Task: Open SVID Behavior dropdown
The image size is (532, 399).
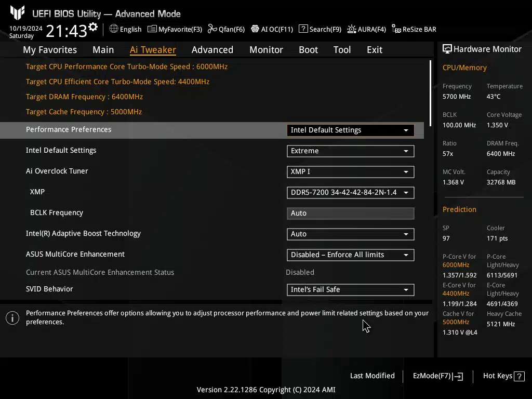Action: click(x=351, y=290)
